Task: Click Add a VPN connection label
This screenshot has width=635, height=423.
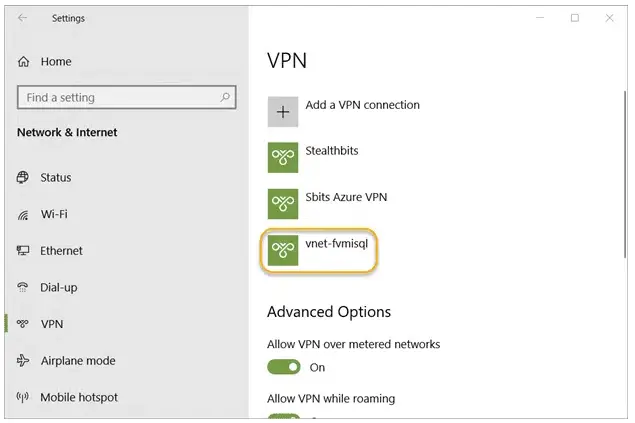Action: pos(362,105)
